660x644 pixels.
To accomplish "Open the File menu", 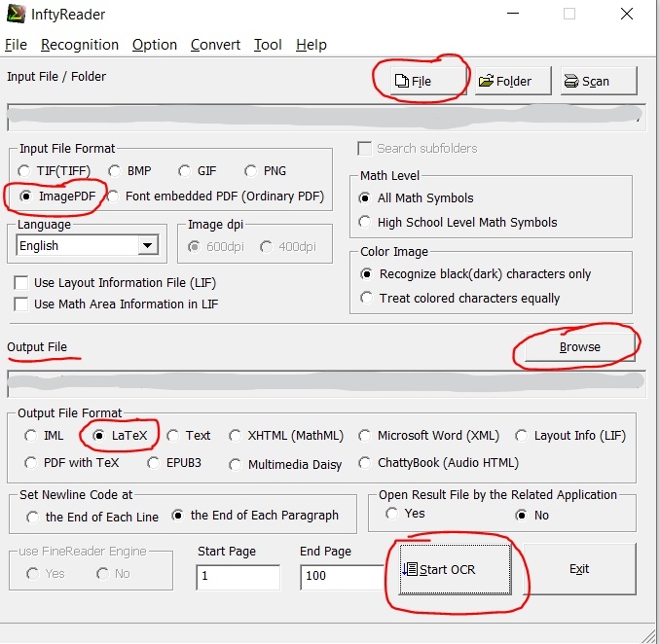I will click(x=16, y=45).
